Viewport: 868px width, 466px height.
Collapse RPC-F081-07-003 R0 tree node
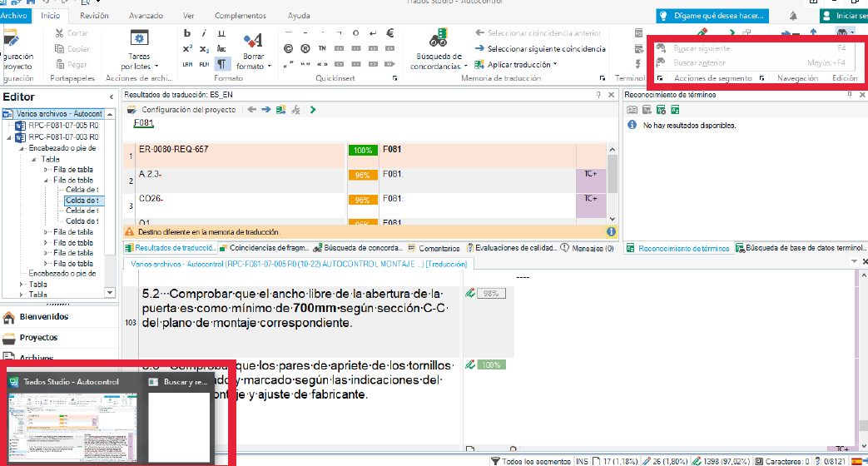[x=9, y=137]
